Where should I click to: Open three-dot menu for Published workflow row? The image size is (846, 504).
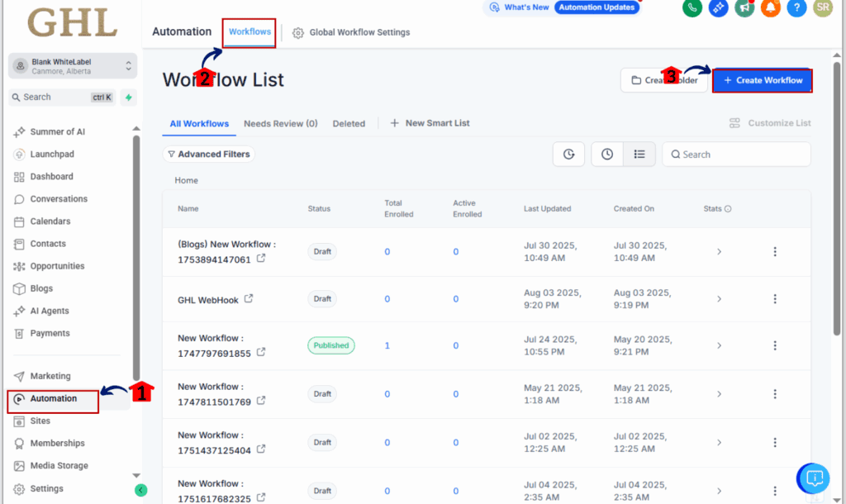775,345
